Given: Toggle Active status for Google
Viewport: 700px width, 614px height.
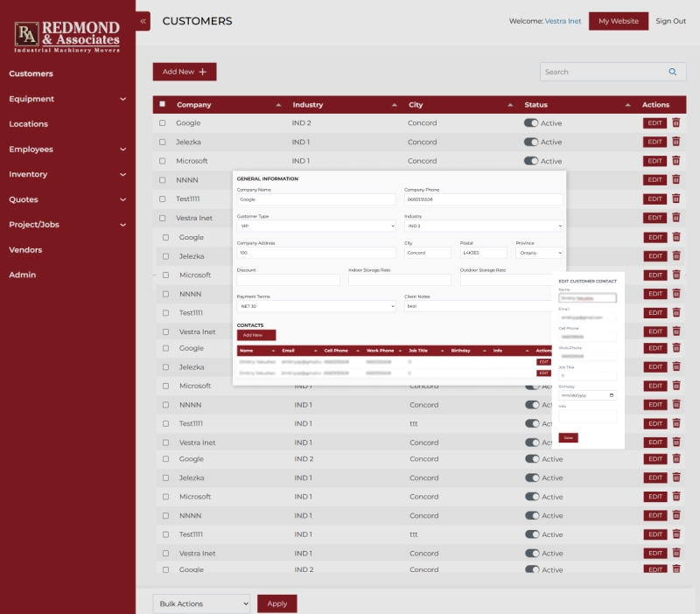Looking at the screenshot, I should pyautogui.click(x=531, y=123).
